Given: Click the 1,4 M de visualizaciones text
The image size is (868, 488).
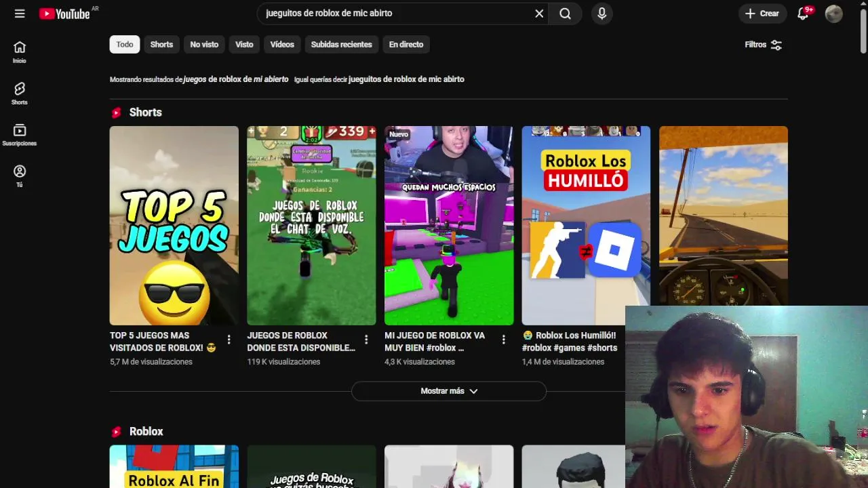Looking at the screenshot, I should pyautogui.click(x=563, y=362).
